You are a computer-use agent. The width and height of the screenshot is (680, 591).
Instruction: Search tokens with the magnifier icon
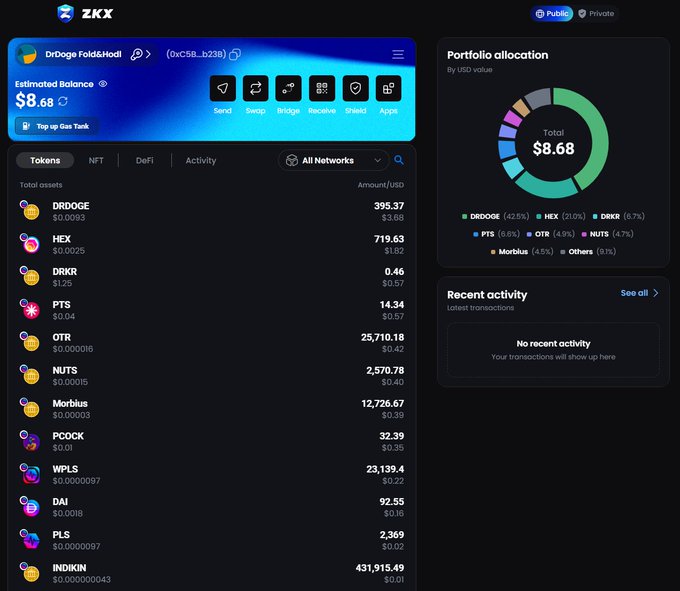click(399, 160)
